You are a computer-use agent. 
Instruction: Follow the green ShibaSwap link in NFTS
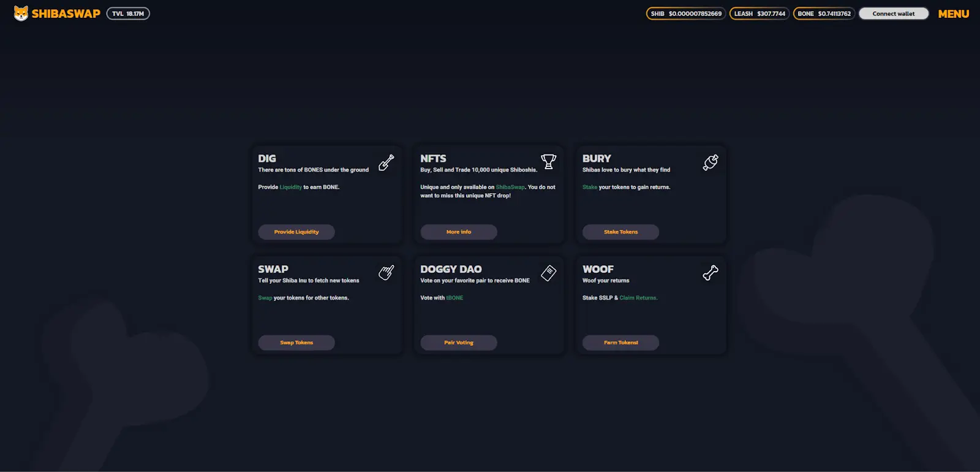(510, 187)
